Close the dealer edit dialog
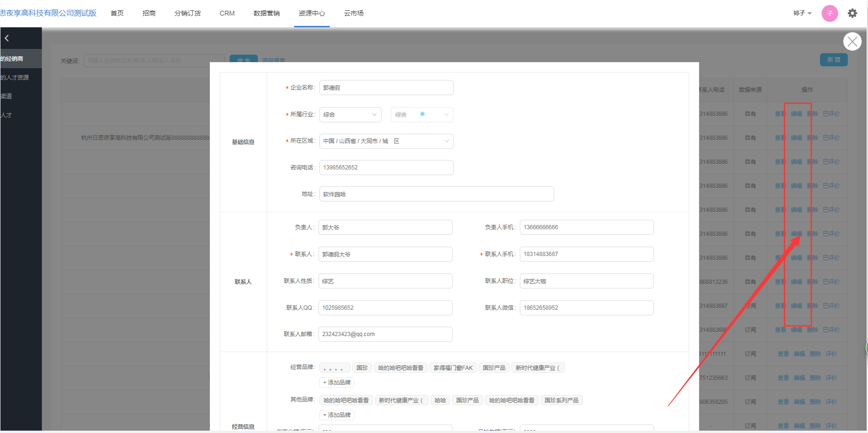Image resolution: width=868 pixels, height=433 pixels. coord(852,41)
